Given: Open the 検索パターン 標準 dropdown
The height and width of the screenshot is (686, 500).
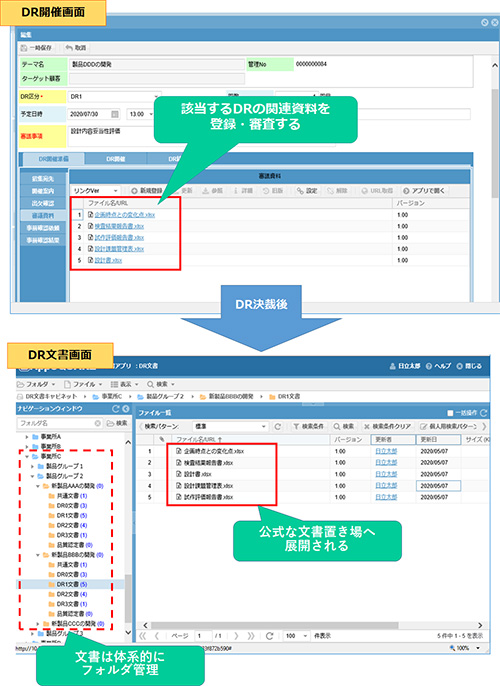Looking at the screenshot, I should (x=263, y=426).
